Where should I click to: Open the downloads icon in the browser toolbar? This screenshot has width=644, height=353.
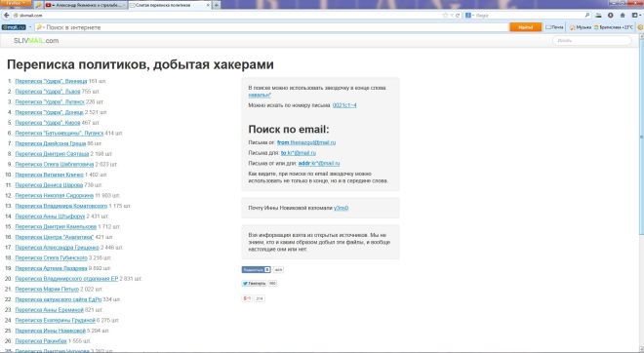(x=598, y=16)
